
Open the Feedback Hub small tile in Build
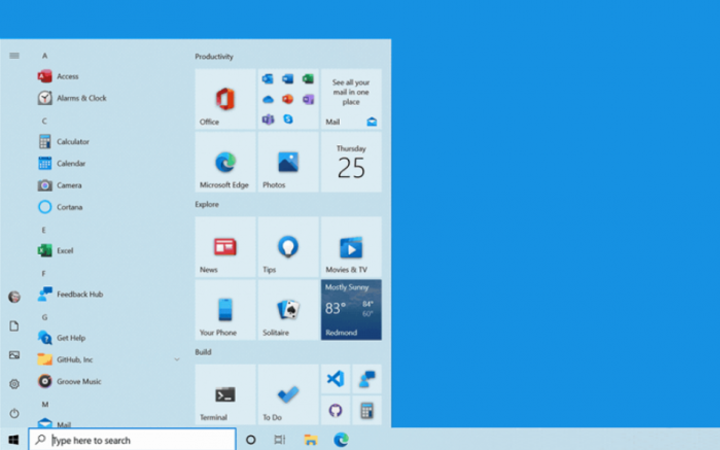pos(366,379)
